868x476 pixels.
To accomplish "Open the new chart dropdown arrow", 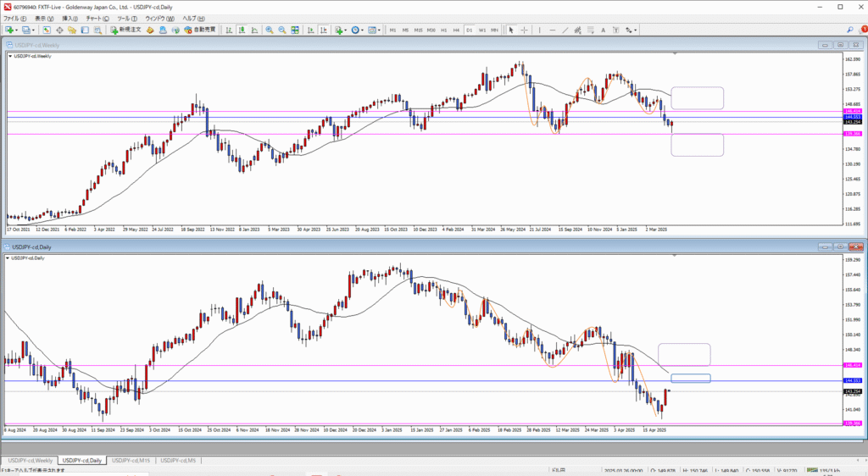I will pos(18,30).
